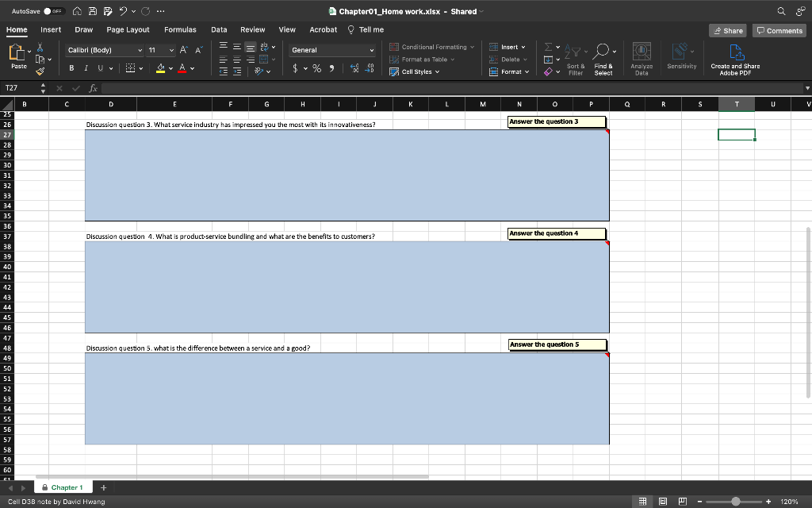Click the Copy icon

[40, 59]
